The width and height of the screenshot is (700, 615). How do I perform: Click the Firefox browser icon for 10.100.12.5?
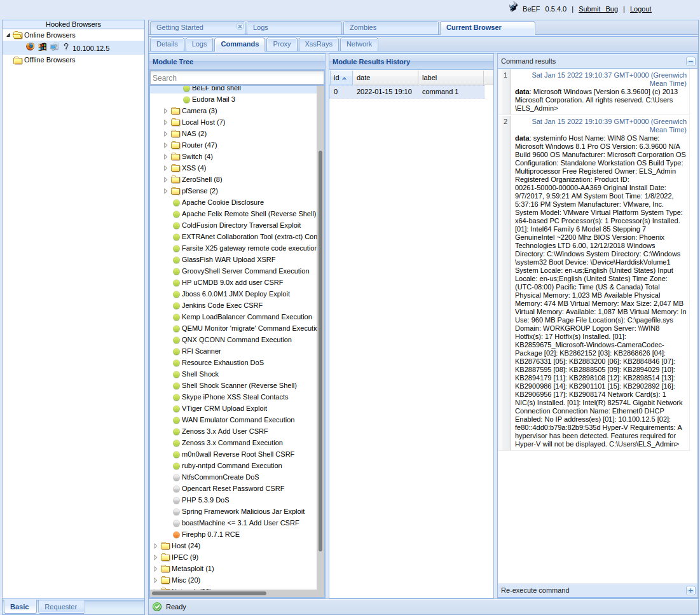(30, 47)
